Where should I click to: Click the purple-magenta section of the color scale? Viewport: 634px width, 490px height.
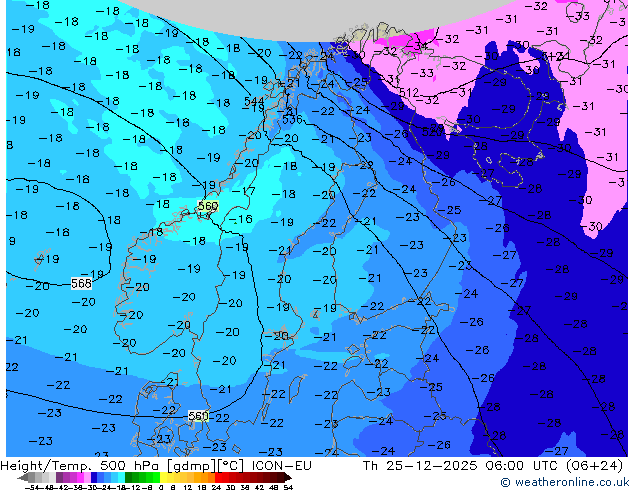[x=73, y=478]
